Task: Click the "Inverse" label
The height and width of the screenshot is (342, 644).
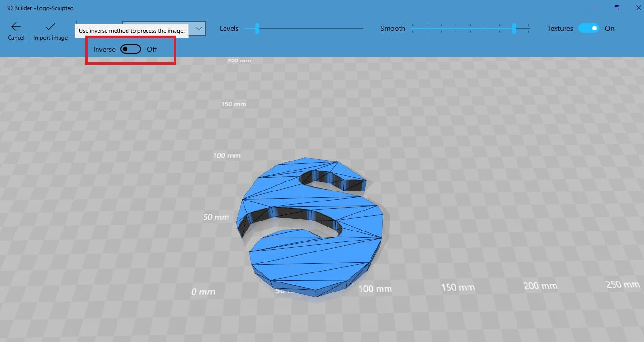Action: coord(104,50)
